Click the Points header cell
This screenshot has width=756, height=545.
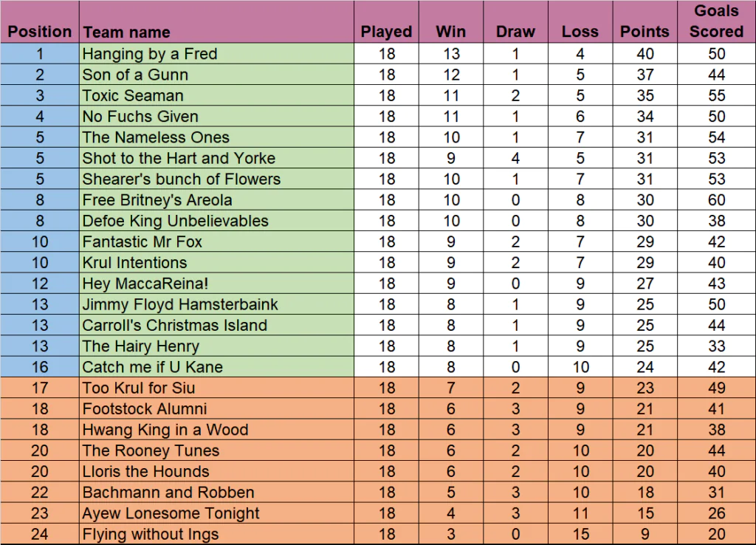(x=645, y=21)
